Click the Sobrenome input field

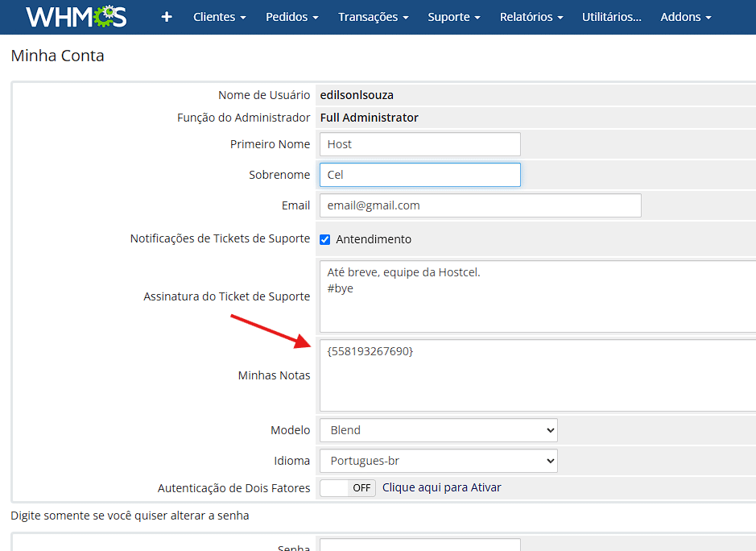point(419,175)
